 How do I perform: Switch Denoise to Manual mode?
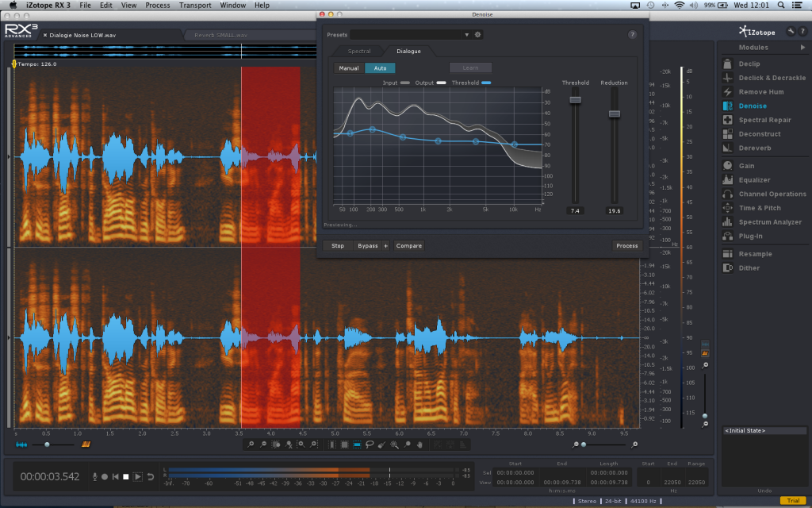click(349, 68)
